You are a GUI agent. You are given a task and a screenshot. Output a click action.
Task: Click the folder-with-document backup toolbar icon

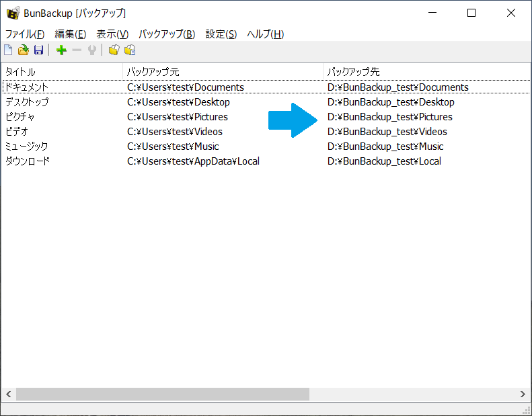(130, 50)
